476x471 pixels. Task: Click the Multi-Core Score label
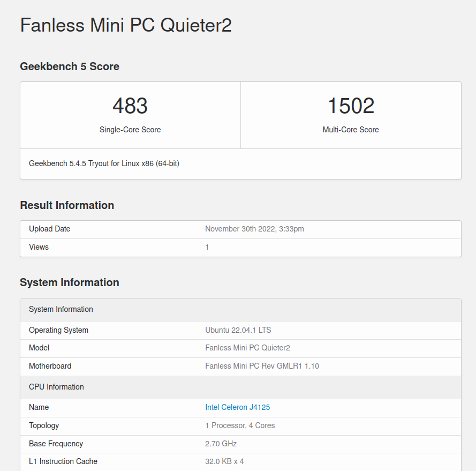point(351,130)
